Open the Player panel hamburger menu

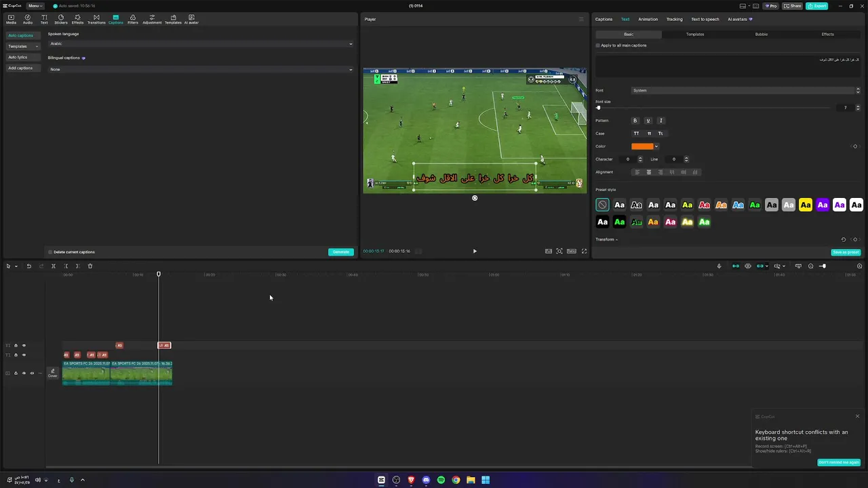pos(580,19)
